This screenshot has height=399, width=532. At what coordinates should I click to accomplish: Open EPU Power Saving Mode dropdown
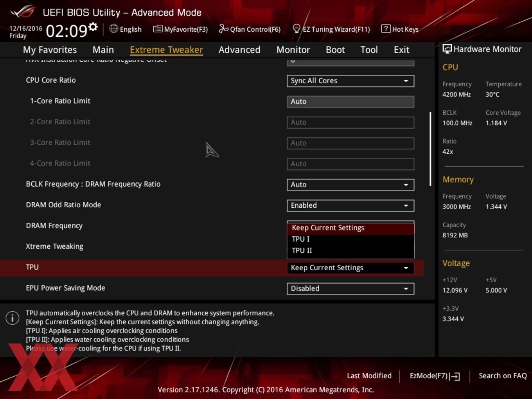pos(350,289)
